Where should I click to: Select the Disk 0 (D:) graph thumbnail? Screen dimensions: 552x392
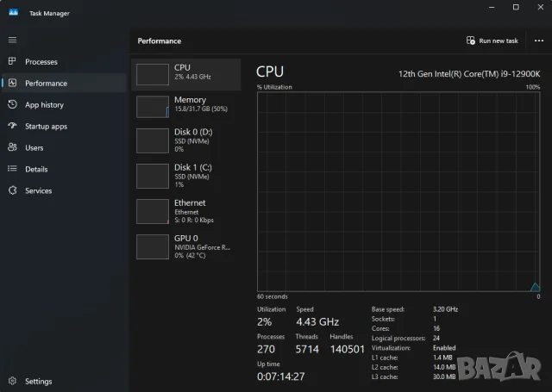tap(153, 140)
